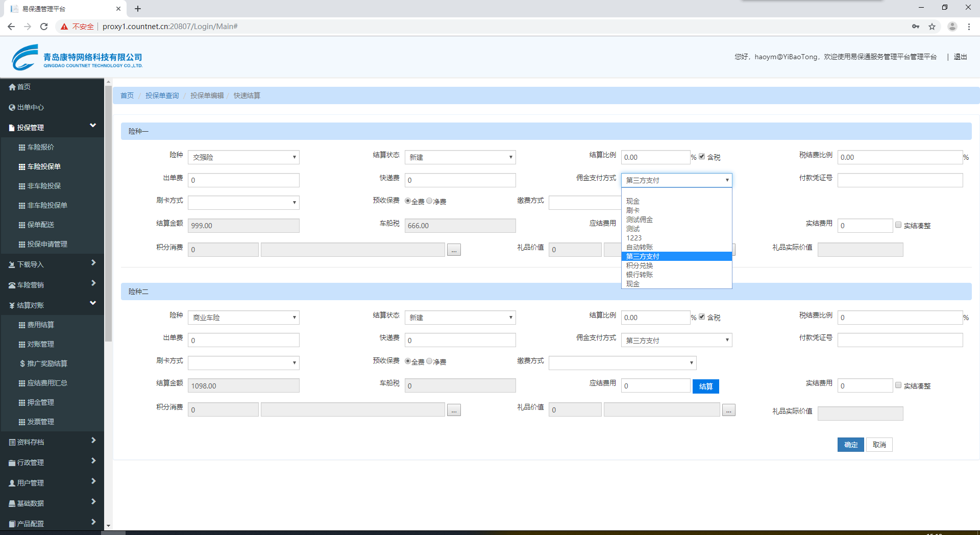The width and height of the screenshot is (980, 535).
Task: Click the blue 确定 button
Action: tap(850, 445)
